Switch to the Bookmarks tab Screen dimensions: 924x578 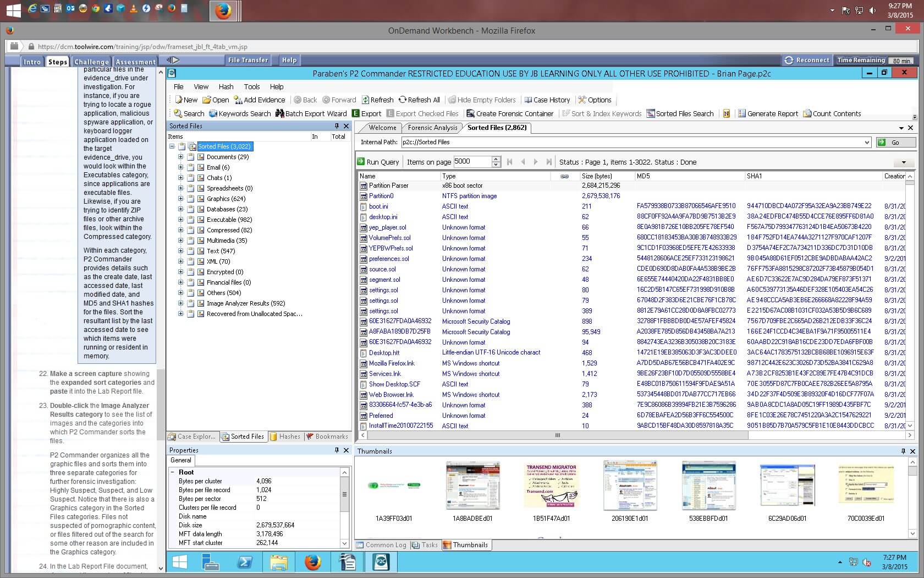(327, 437)
